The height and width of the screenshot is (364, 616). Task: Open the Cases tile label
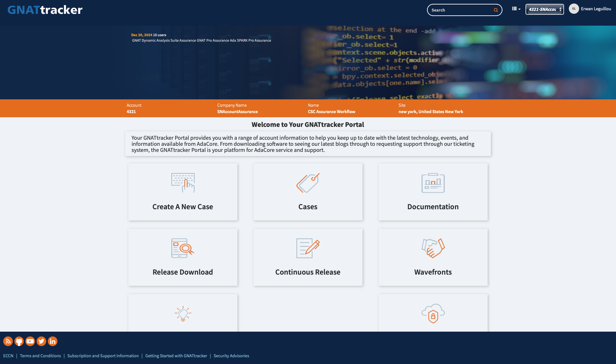coord(308,207)
